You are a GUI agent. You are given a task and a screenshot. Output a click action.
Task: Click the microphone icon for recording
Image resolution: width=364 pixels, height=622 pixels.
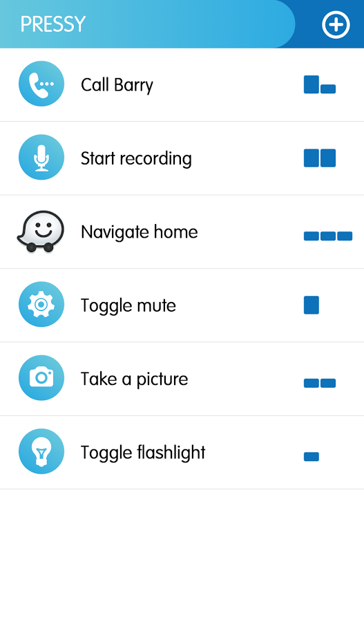[x=41, y=157]
